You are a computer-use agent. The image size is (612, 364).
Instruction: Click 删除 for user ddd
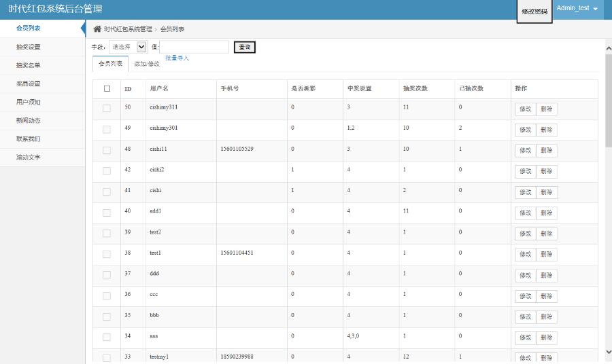(x=546, y=275)
